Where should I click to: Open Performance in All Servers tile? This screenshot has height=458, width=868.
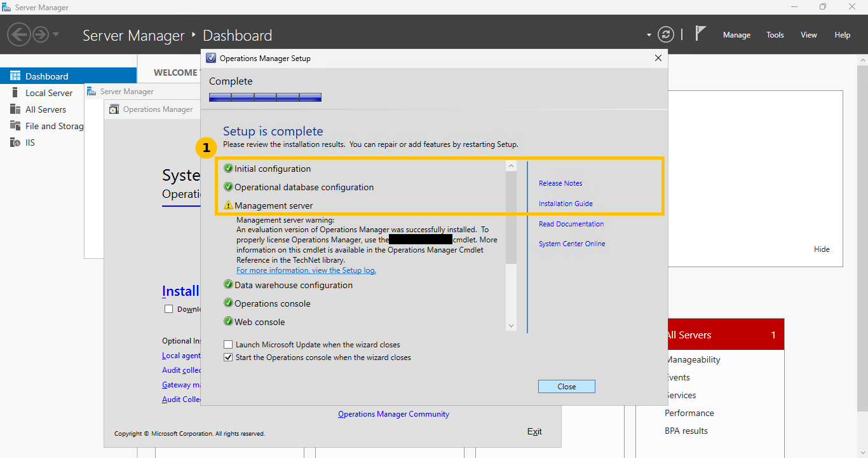click(x=689, y=413)
